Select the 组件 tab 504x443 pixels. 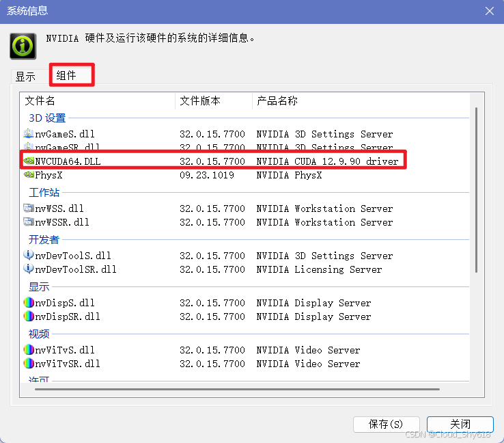[72, 75]
